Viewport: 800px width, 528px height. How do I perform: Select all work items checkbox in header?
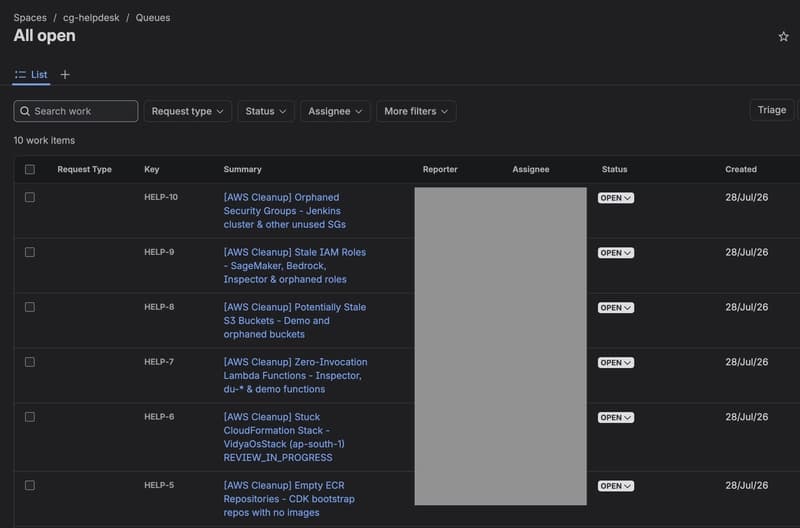pos(30,169)
